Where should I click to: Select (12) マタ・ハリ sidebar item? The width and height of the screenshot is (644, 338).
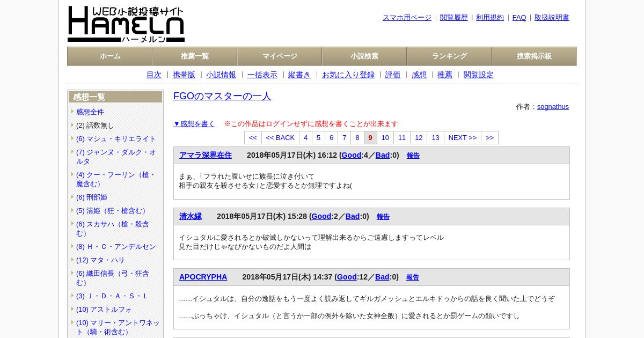point(100,260)
